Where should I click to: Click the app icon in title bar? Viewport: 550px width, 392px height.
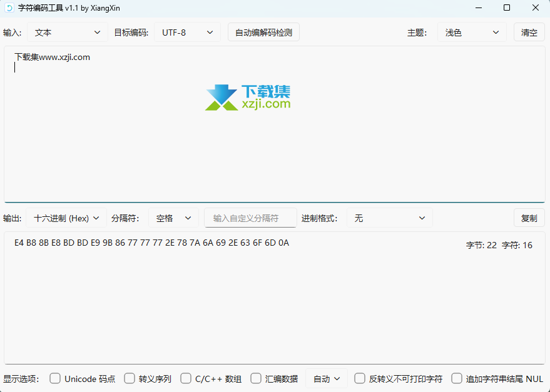(9, 8)
